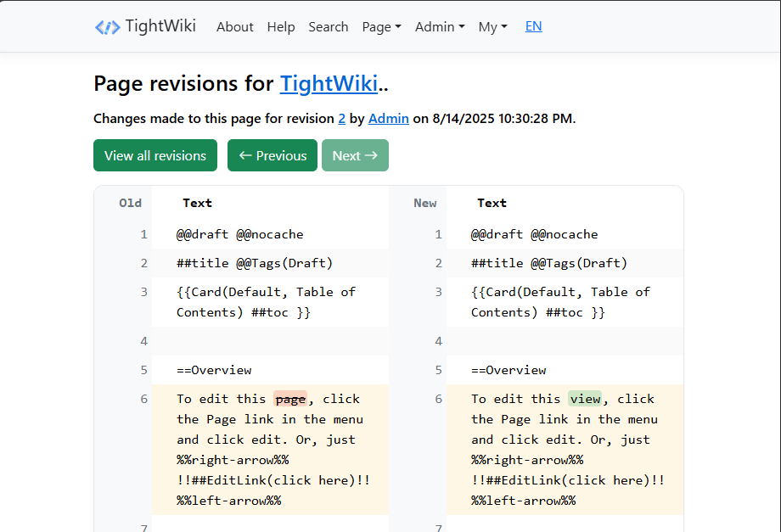Click line number 3 in the New column
Screen dimensions: 781x532
point(438,292)
